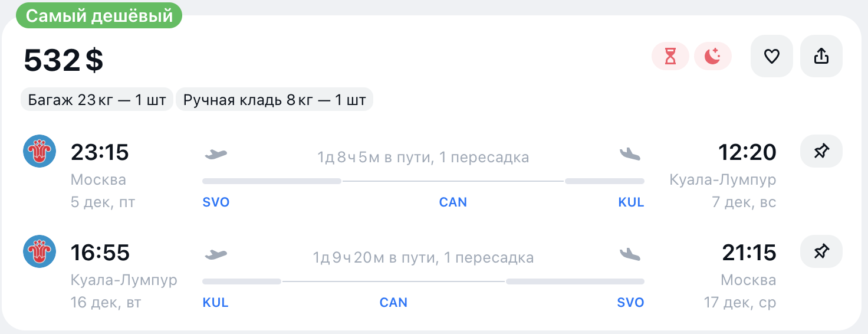Click CAN layover code on outbound flight
The width and height of the screenshot is (868, 334).
(x=453, y=202)
